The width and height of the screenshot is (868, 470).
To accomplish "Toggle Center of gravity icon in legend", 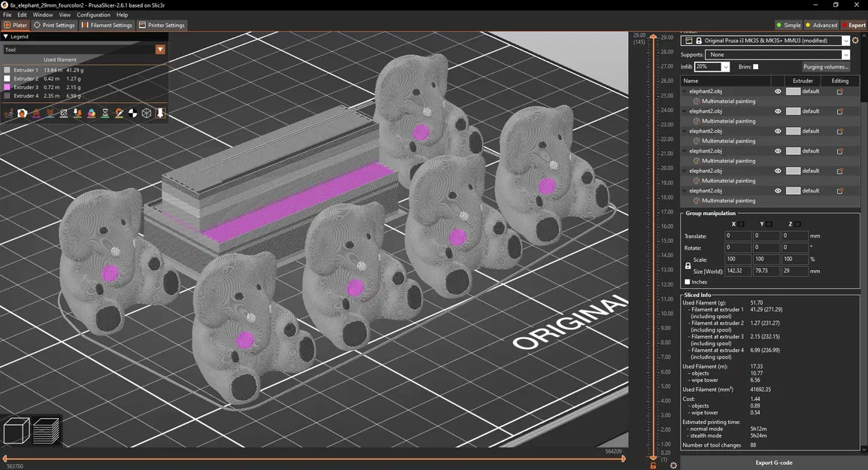I will pyautogui.click(x=133, y=113).
